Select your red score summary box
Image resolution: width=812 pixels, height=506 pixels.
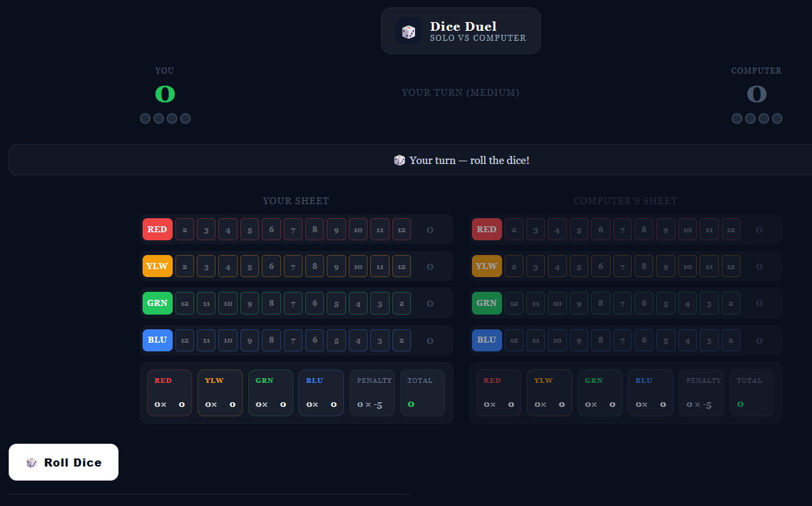(169, 393)
